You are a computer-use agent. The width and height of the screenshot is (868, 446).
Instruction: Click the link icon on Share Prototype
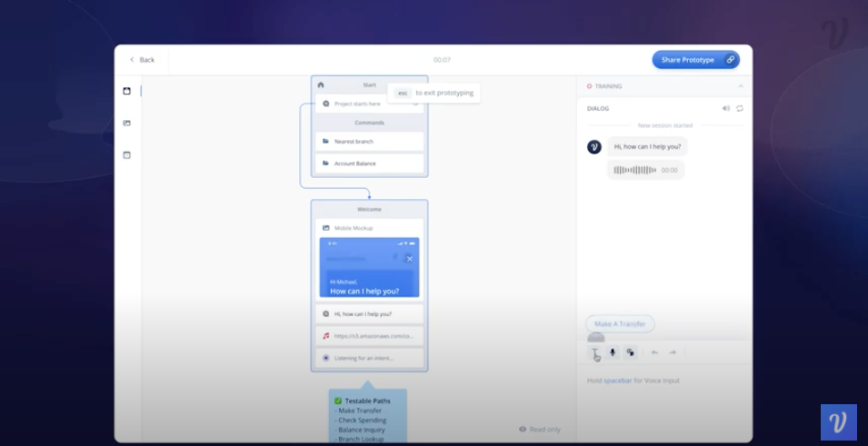[730, 60]
